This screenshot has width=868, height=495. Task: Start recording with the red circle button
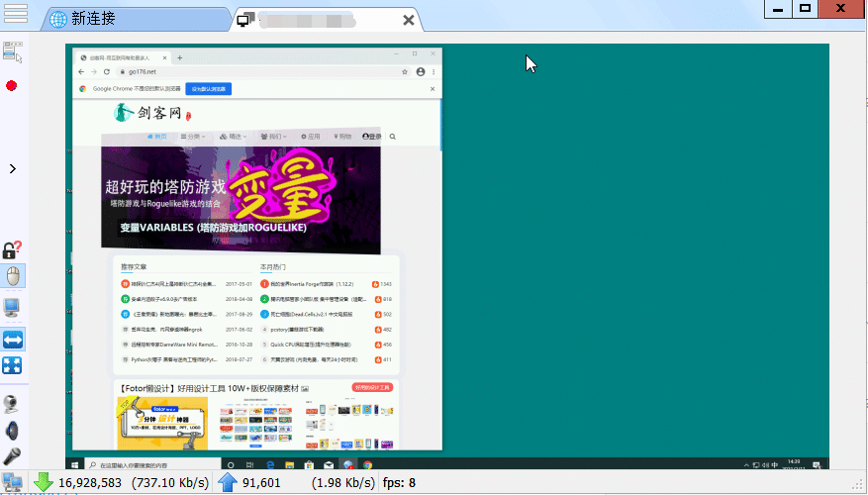click(x=11, y=86)
